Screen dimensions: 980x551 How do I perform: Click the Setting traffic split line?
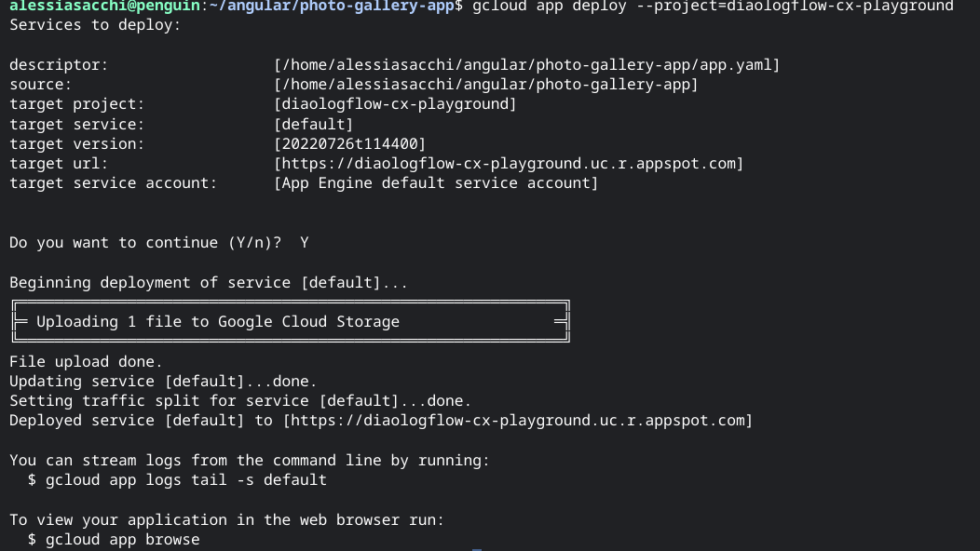[239, 401]
